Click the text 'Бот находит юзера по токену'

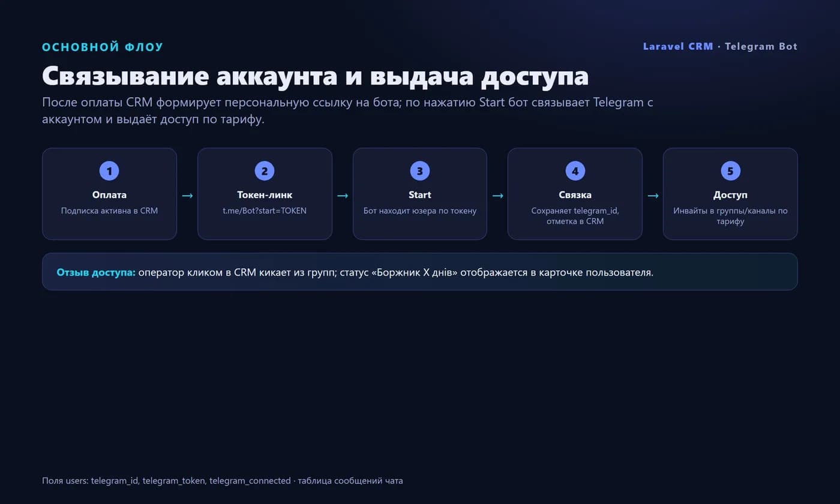(420, 211)
